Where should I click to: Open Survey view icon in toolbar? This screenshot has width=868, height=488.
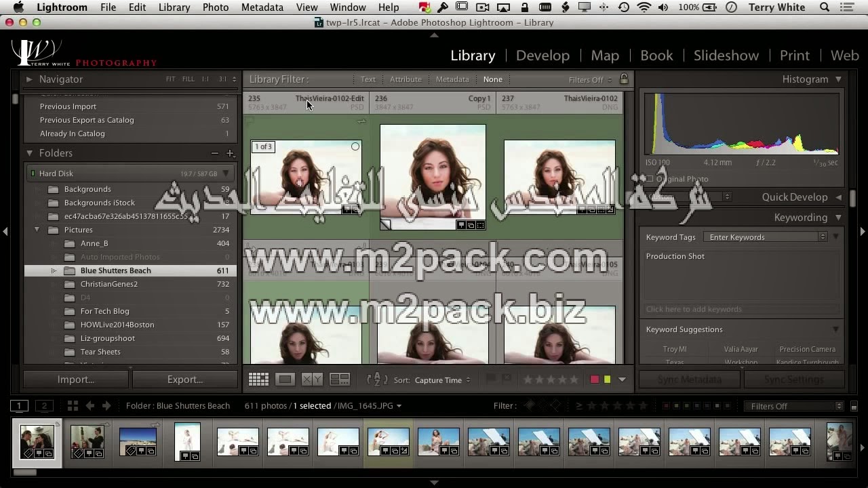[x=340, y=380]
